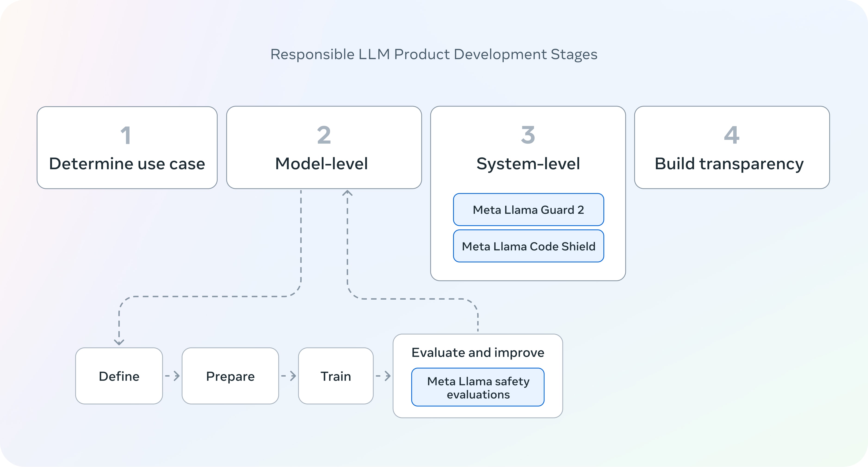Click upward arrowhead below Model-level box
The height and width of the screenshot is (467, 868).
(x=347, y=193)
